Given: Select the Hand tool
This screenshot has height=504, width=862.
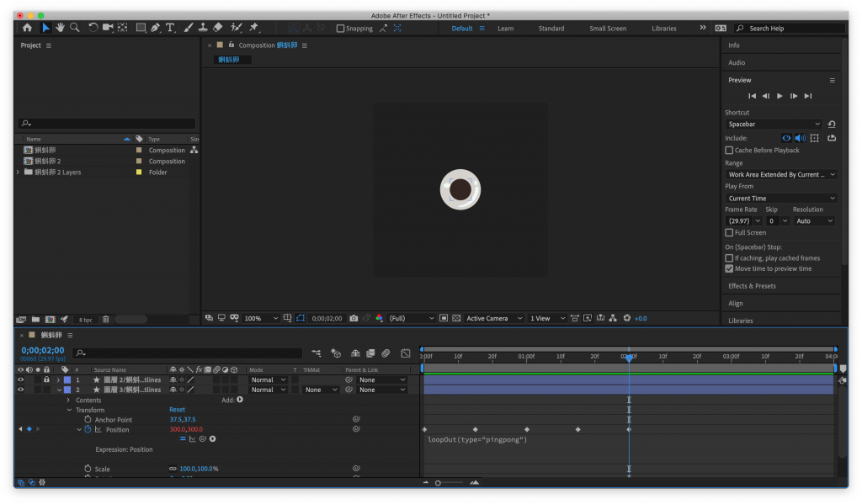Looking at the screenshot, I should coord(60,28).
